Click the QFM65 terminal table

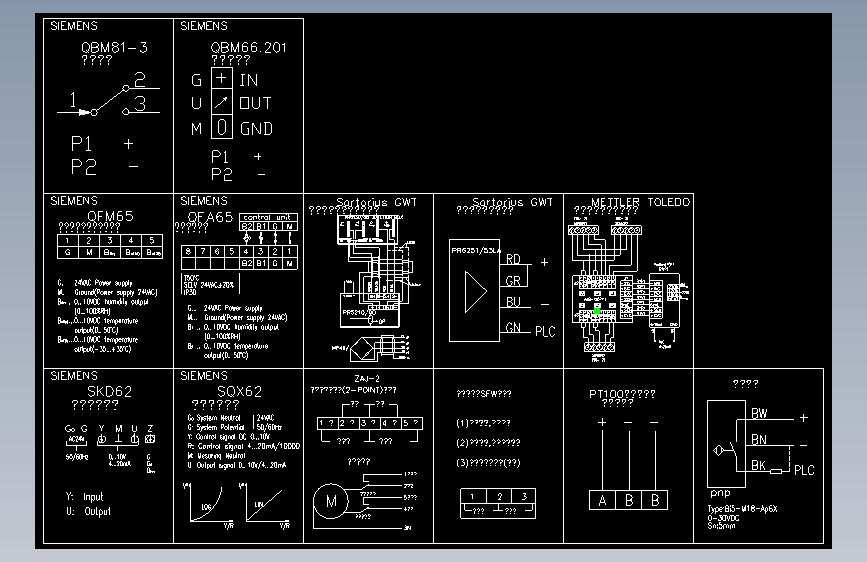(x=110, y=247)
